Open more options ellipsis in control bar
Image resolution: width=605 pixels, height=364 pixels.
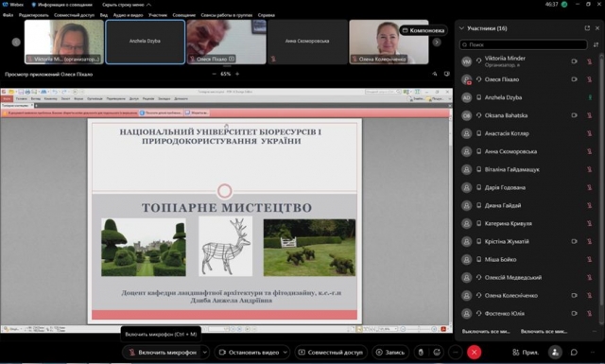456,352
